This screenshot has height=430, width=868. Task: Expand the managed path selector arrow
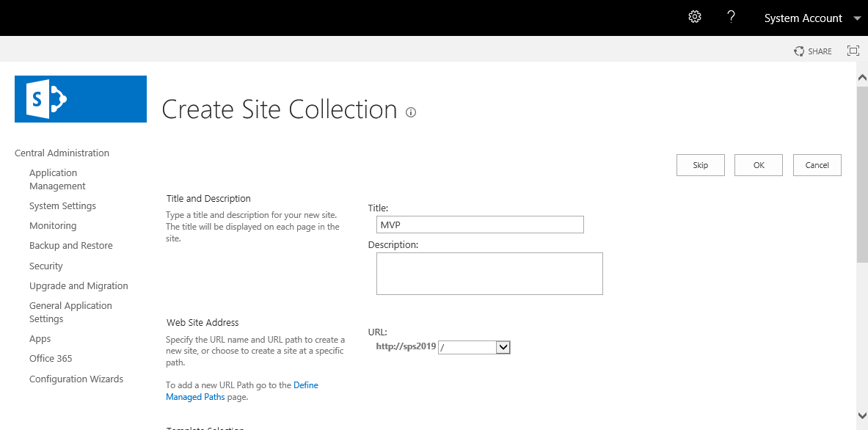click(x=502, y=346)
